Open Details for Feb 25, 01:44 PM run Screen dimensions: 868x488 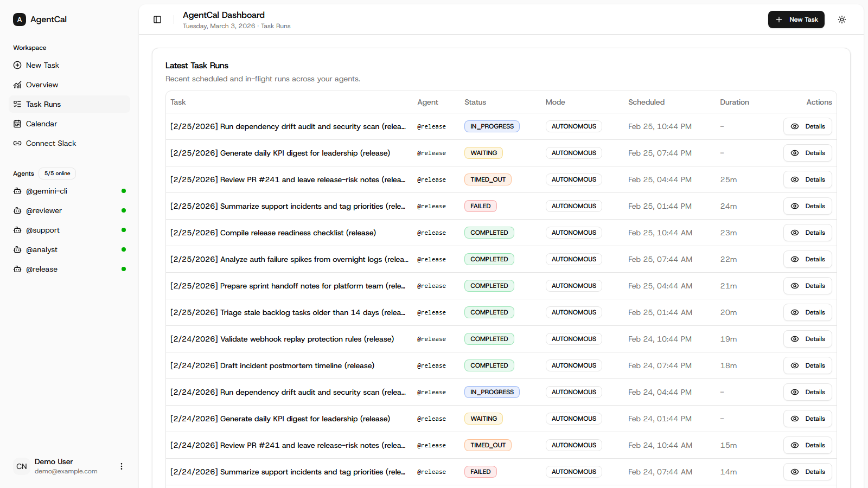tap(807, 206)
